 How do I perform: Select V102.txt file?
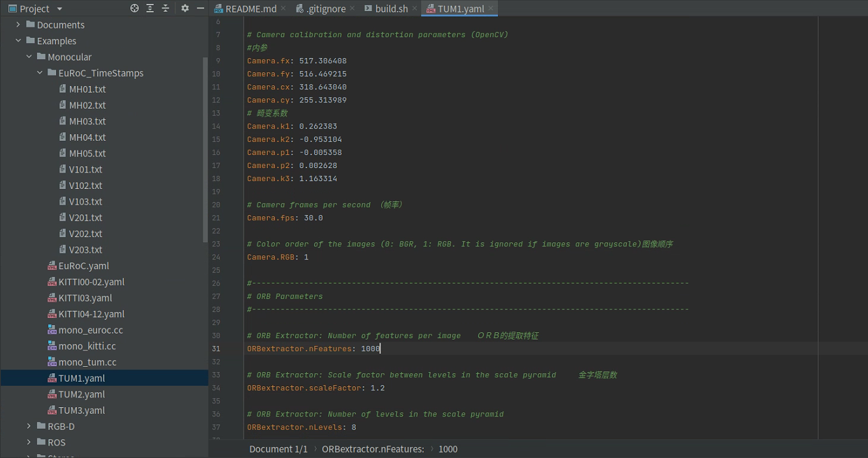[x=85, y=186]
